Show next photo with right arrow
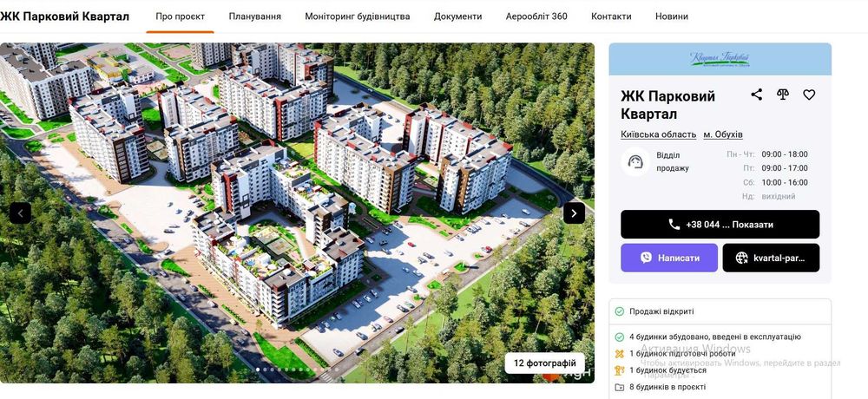 tap(574, 213)
